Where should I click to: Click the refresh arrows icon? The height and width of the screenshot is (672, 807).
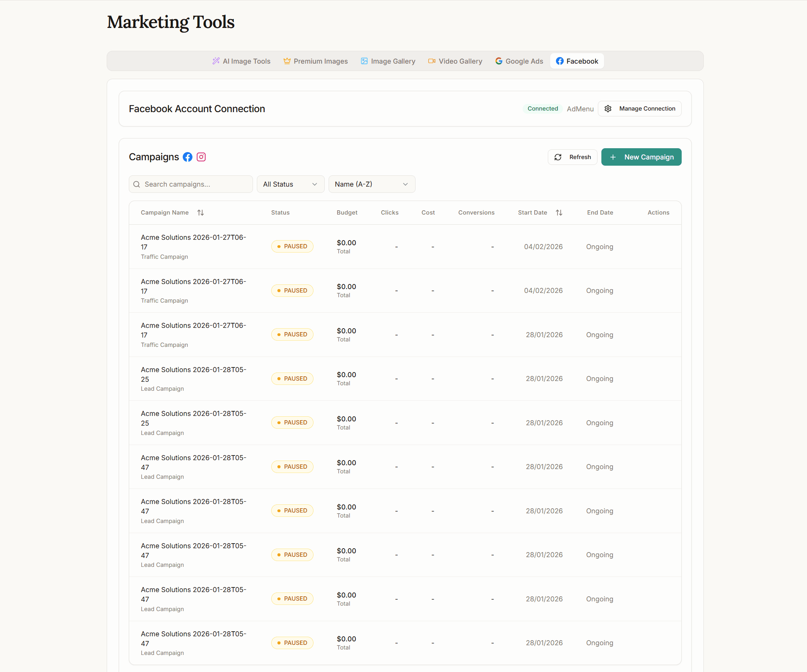[558, 157]
